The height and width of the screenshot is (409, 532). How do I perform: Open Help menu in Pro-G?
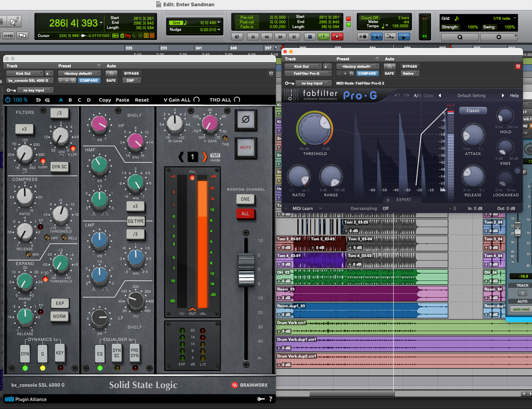click(x=514, y=95)
